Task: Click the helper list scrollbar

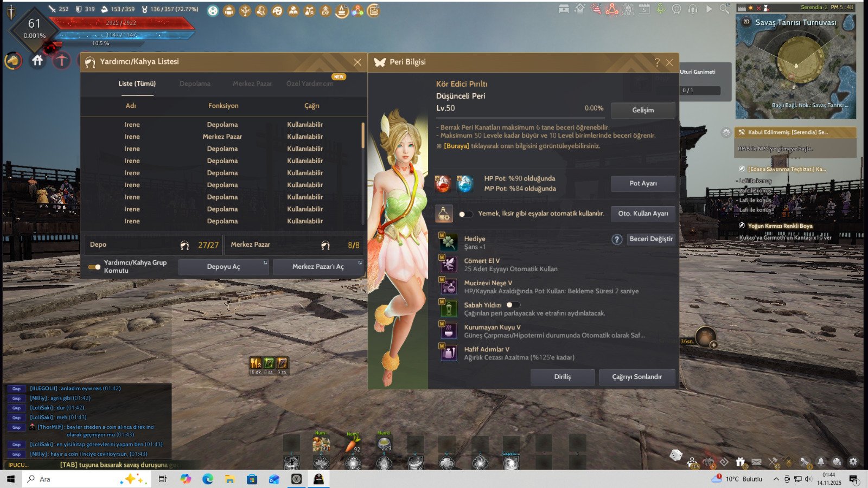Action: point(363,136)
